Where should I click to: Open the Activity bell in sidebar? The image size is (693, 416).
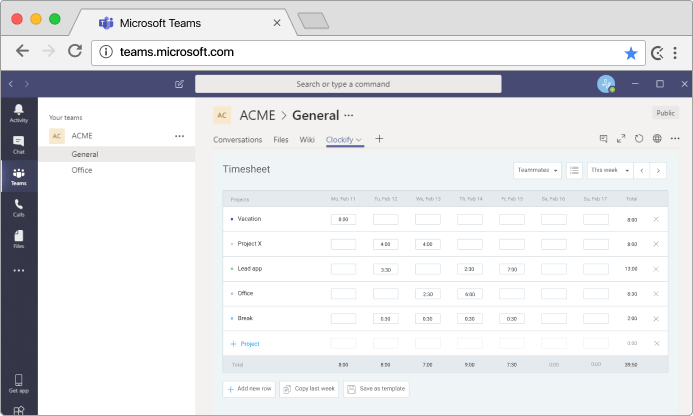tap(19, 113)
